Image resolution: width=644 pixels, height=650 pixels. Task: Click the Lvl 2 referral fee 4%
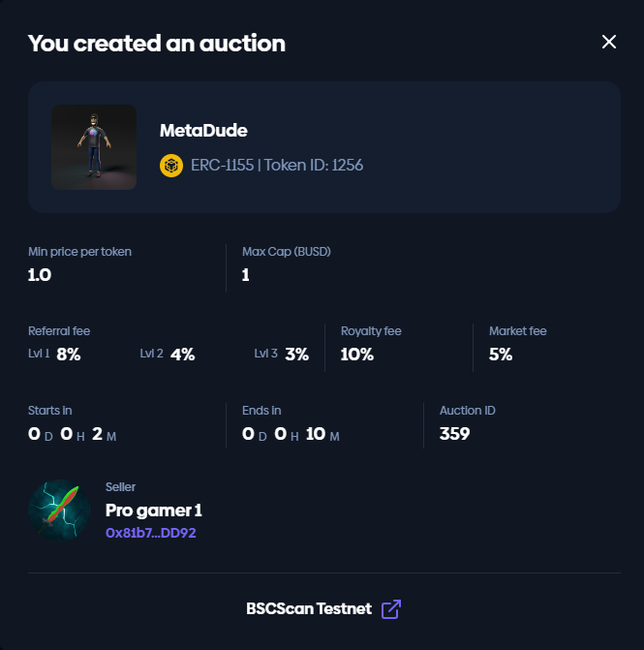(182, 355)
